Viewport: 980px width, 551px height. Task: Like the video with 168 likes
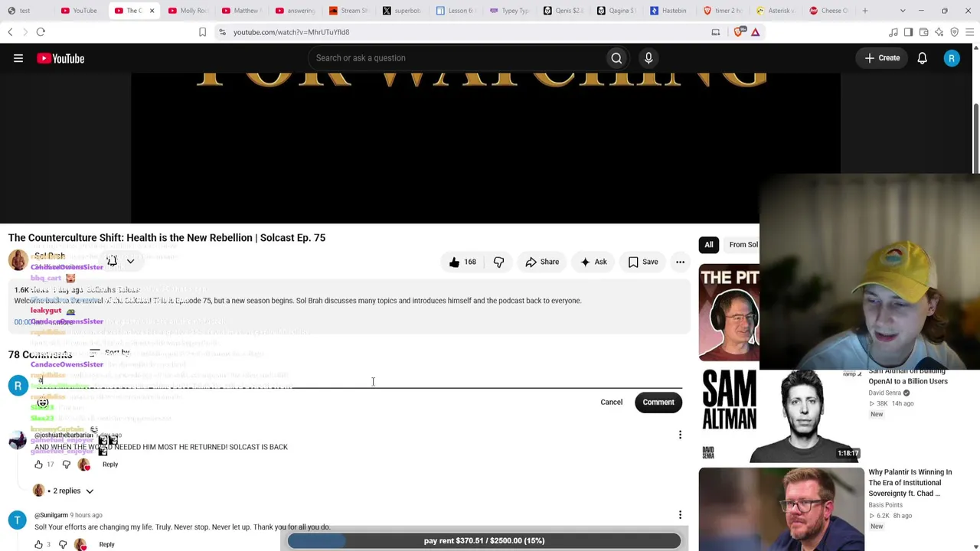tap(462, 262)
